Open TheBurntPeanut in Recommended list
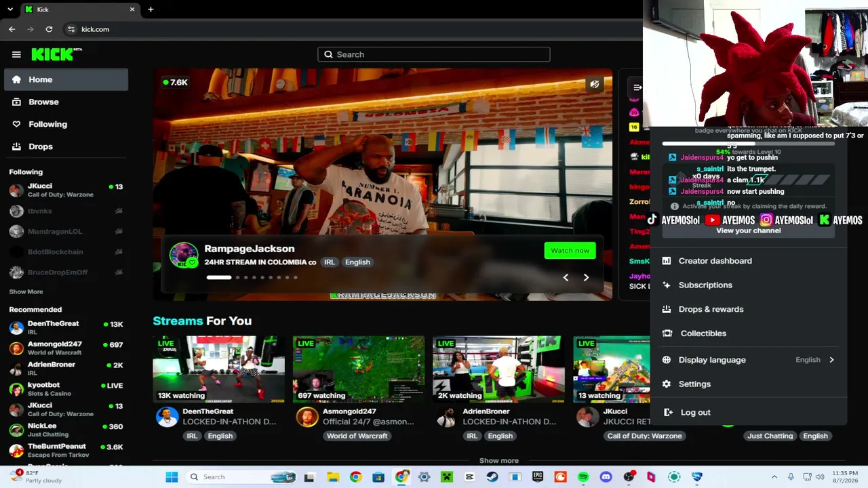This screenshot has width=868, height=488. [66, 450]
